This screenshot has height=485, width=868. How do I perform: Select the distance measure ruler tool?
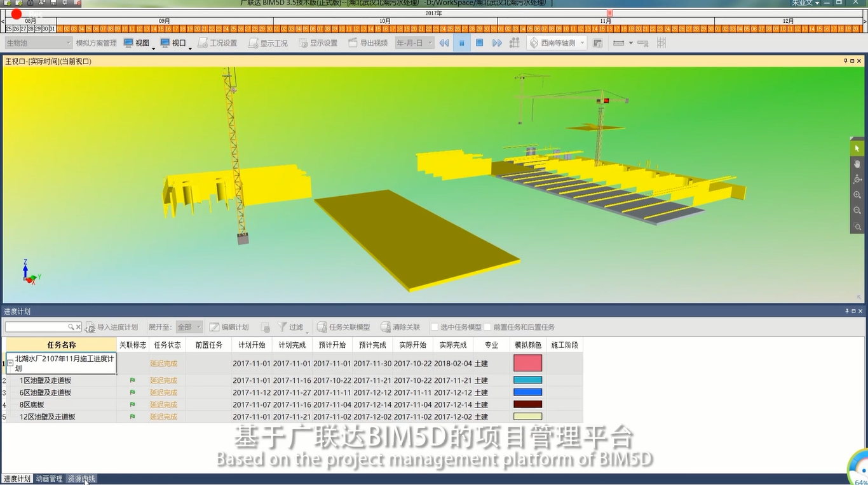tap(618, 43)
